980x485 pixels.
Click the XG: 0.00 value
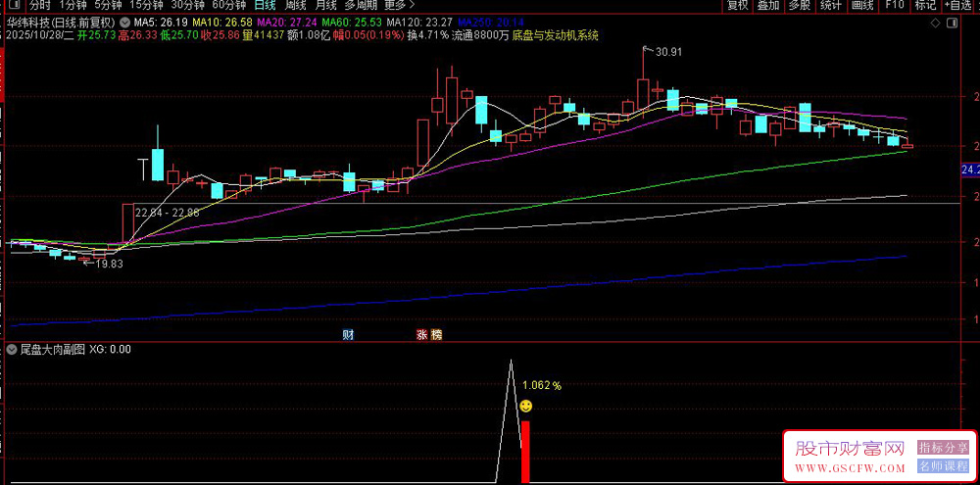pos(111,350)
